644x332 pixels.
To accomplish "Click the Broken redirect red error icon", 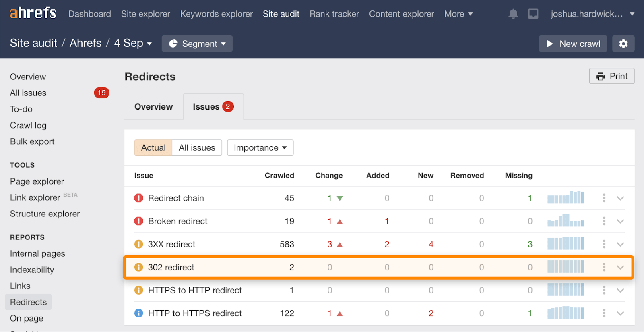I will point(139,221).
